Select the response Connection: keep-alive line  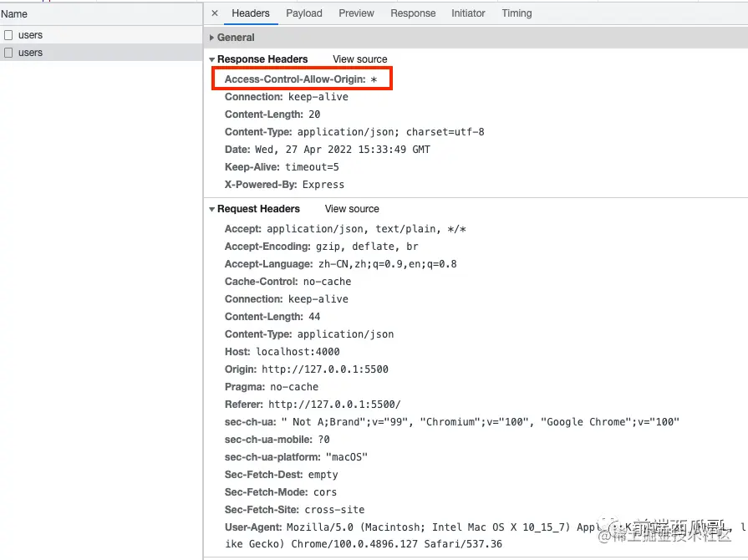(x=286, y=97)
